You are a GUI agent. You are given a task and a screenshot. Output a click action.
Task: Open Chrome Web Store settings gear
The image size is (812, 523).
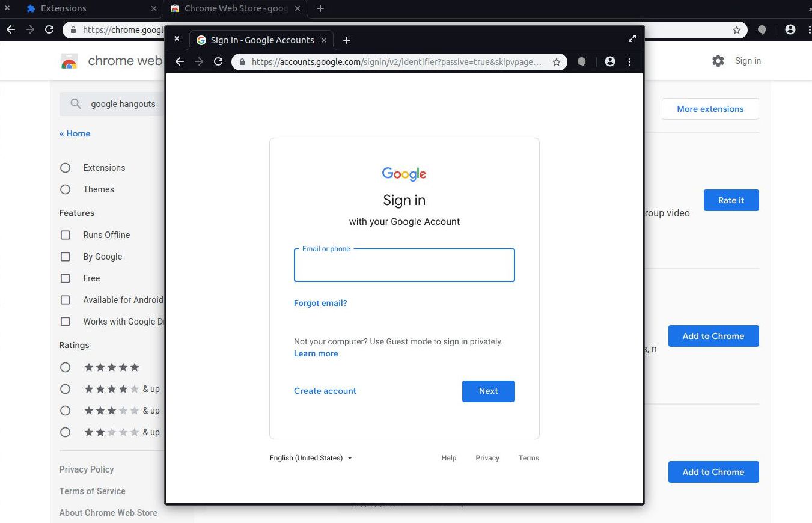718,61
